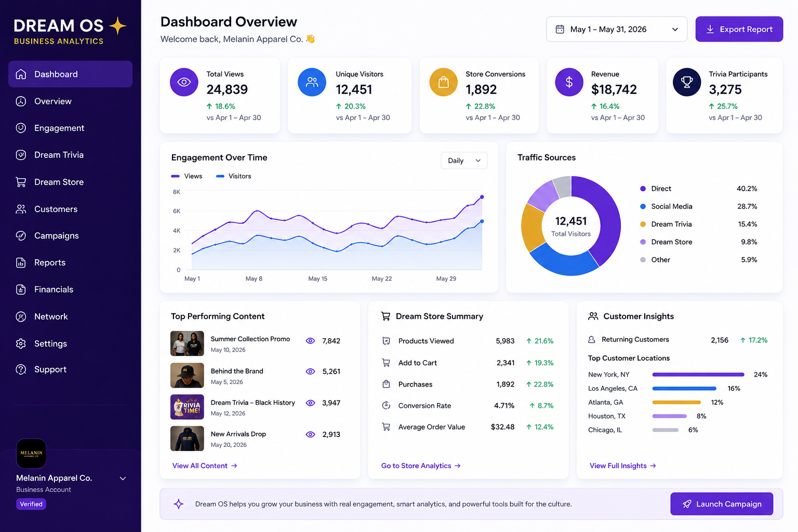Open the Summer Collection Promo thumbnail
The height and width of the screenshot is (532, 798).
pyautogui.click(x=187, y=343)
